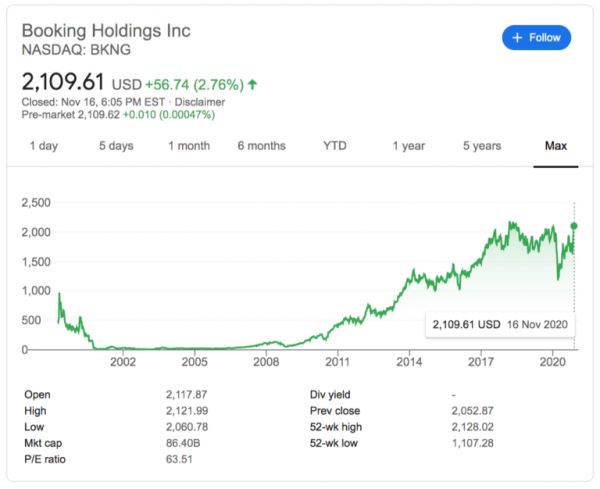Click the green end-point marker on chart
Screen dimensions: 600x489
tap(574, 225)
